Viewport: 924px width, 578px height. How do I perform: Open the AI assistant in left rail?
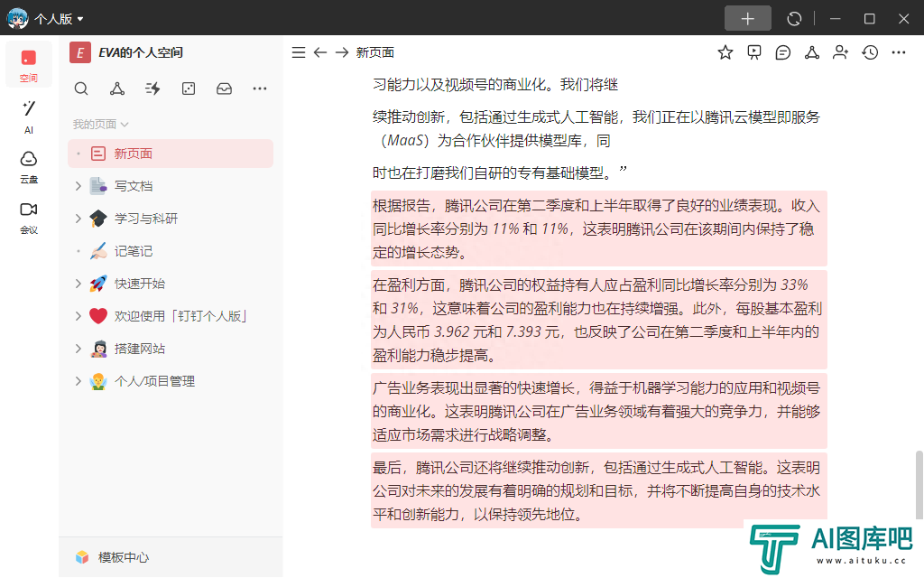coord(28,117)
